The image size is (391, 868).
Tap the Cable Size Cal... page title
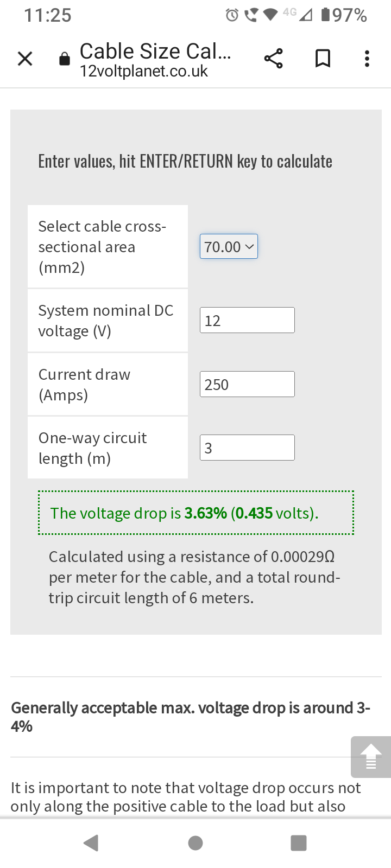155,51
